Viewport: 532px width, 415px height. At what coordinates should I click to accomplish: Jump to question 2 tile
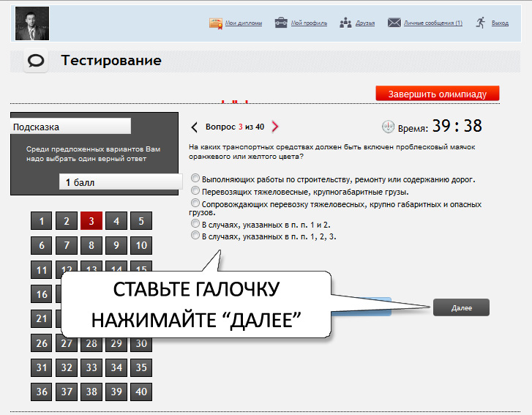tap(67, 221)
